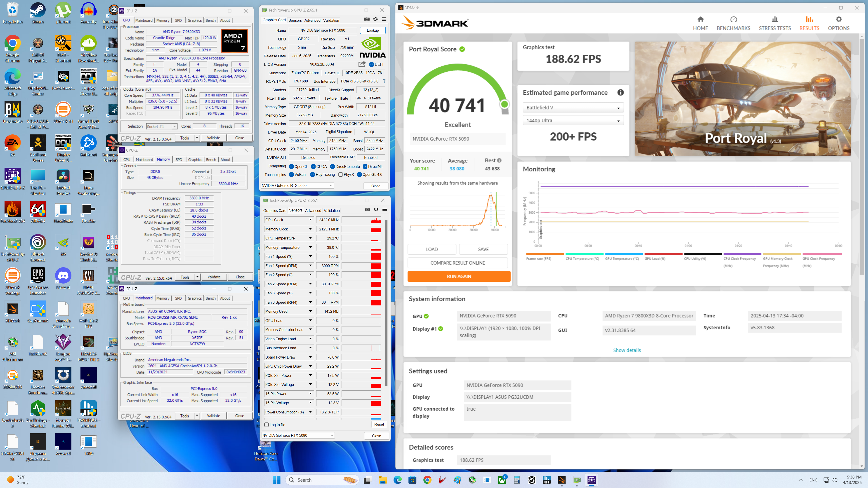The image size is (868, 488).
Task: Open 1440p Ultra resolution dropdown
Action: [x=573, y=121]
